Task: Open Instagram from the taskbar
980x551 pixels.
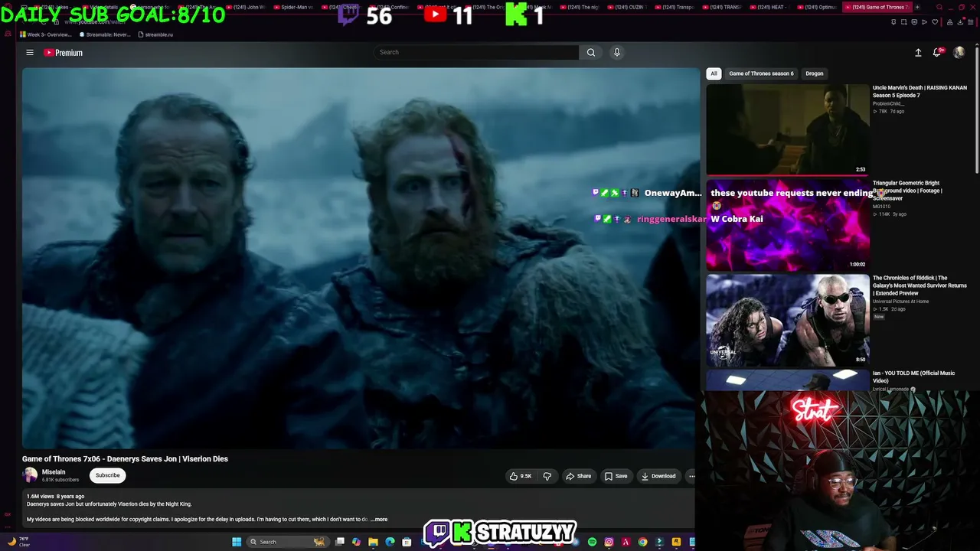Action: coord(609,542)
